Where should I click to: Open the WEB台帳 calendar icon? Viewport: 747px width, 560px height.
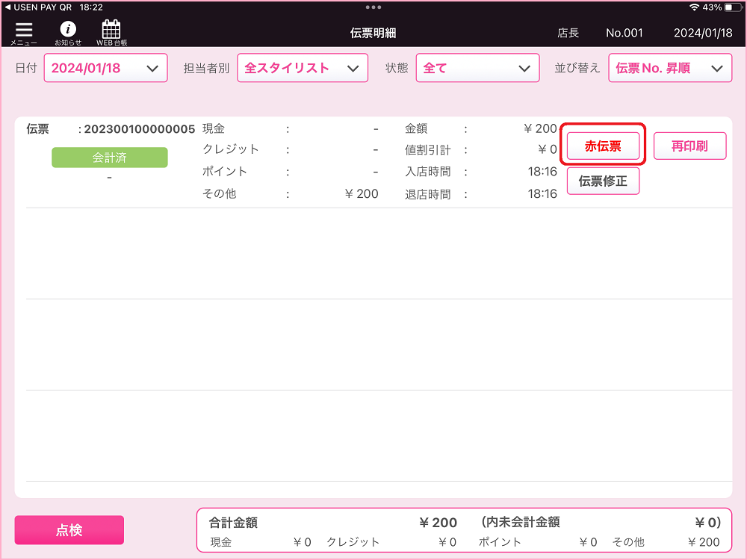pos(111,33)
